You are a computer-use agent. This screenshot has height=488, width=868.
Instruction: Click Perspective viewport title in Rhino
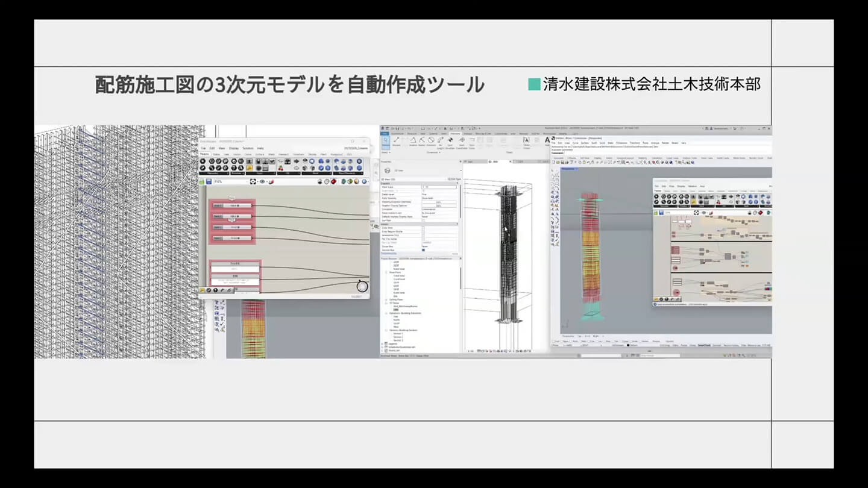[568, 169]
